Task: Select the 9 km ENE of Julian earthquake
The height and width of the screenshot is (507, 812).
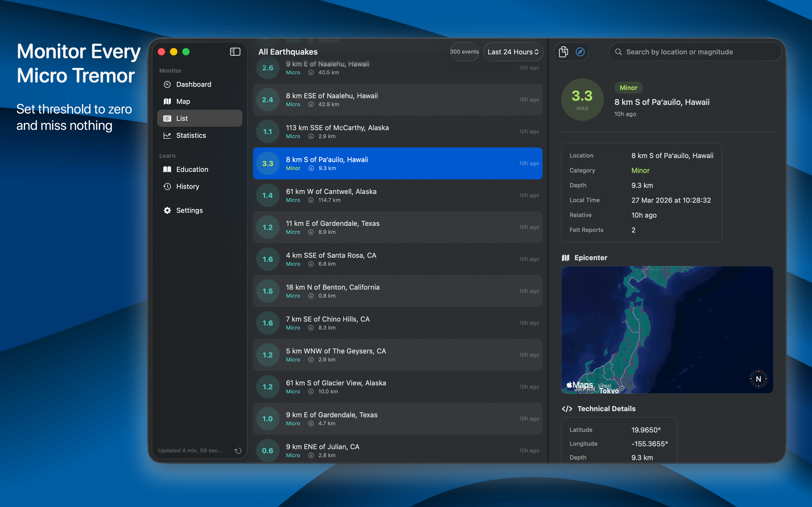Action: [x=397, y=450]
